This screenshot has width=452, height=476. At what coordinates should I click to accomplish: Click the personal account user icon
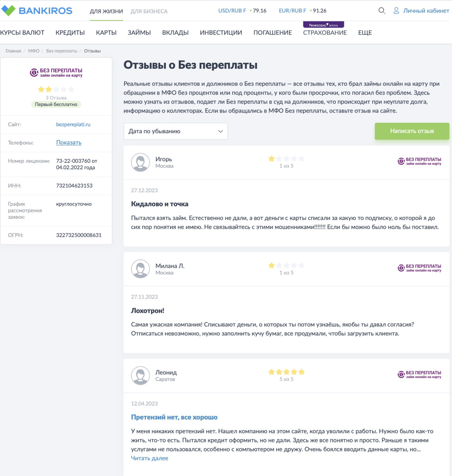click(396, 11)
